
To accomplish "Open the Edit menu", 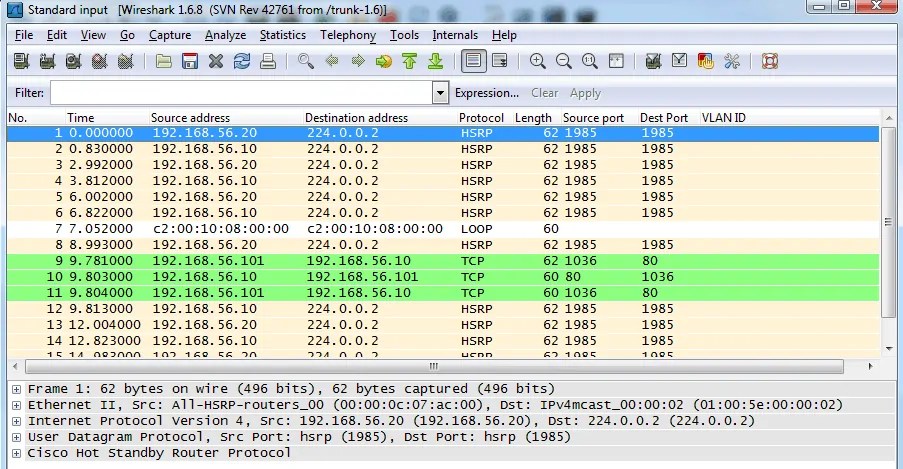I will click(x=56, y=35).
